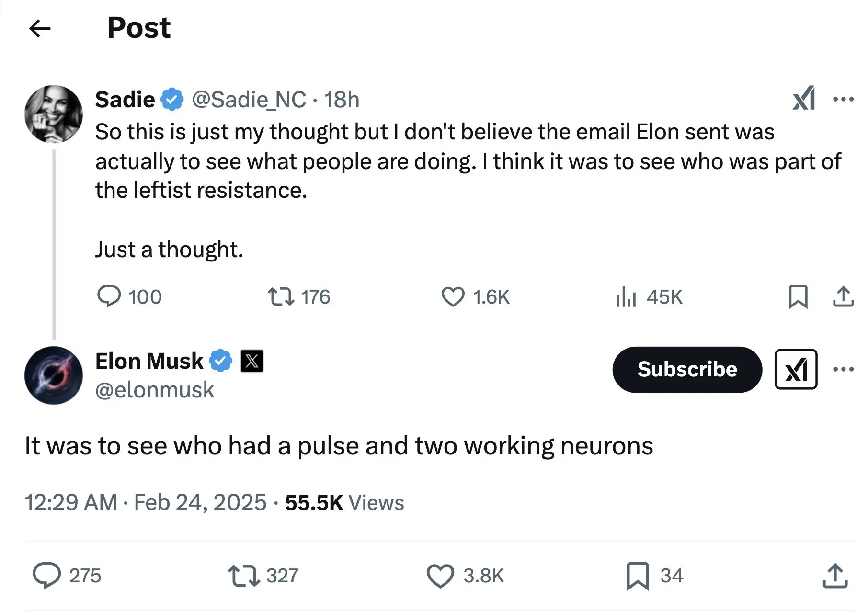Bookmark Elon Musk's post
This screenshot has height=612, width=868.
pos(638,575)
